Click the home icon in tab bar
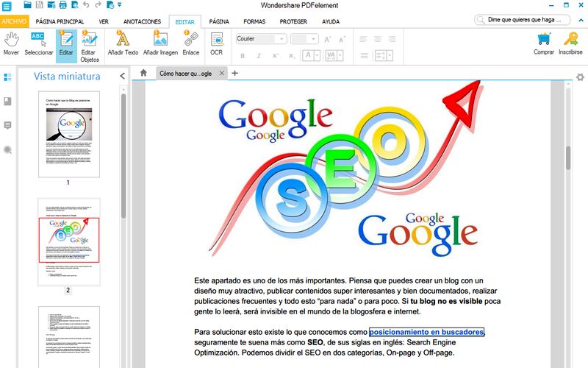The height and width of the screenshot is (368, 588). point(143,73)
